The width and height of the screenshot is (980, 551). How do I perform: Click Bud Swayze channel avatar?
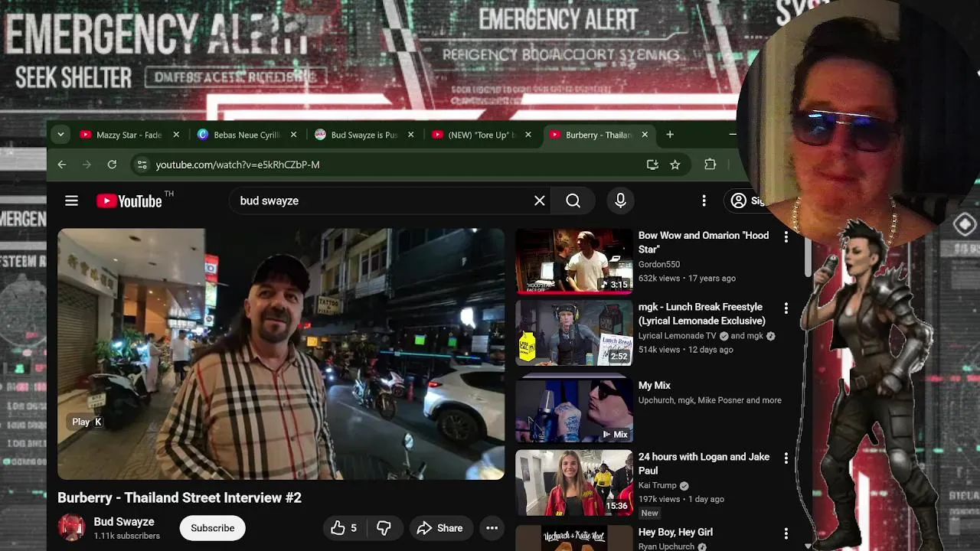pyautogui.click(x=71, y=527)
